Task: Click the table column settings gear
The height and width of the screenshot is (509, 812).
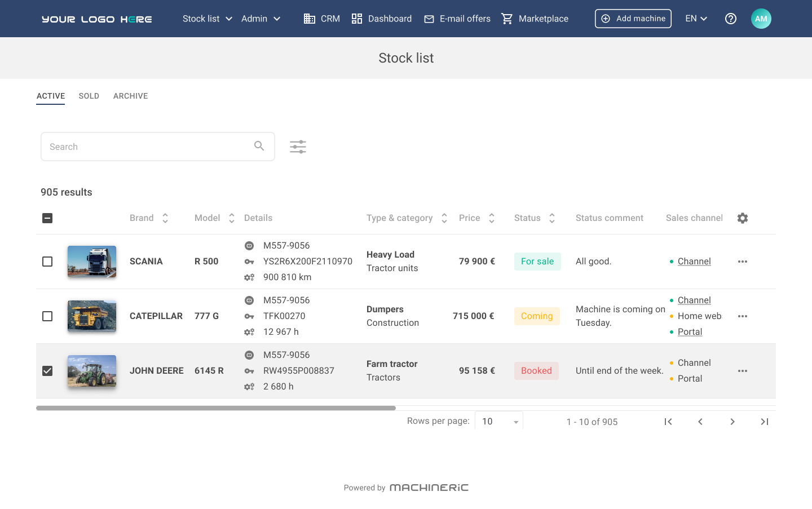Action: [x=743, y=218]
